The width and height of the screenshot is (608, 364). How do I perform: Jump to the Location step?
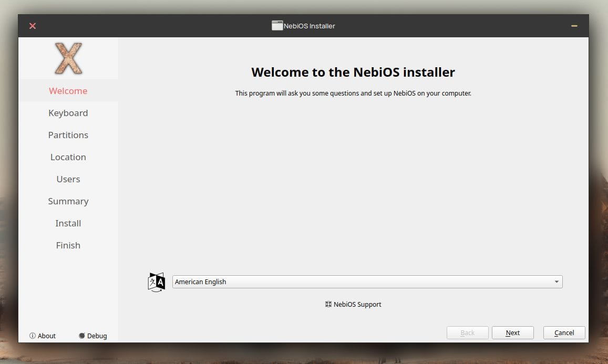tap(68, 157)
